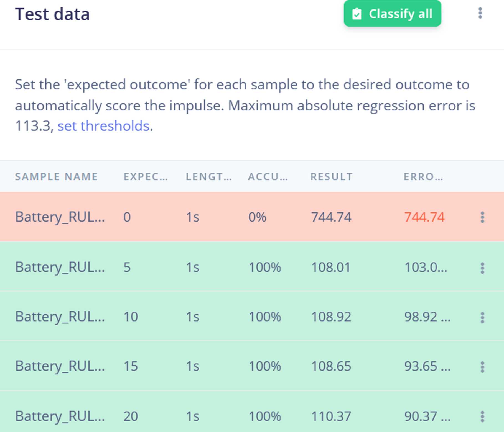
Task: Open row menu for sample expecting 15
Action: coord(482,367)
